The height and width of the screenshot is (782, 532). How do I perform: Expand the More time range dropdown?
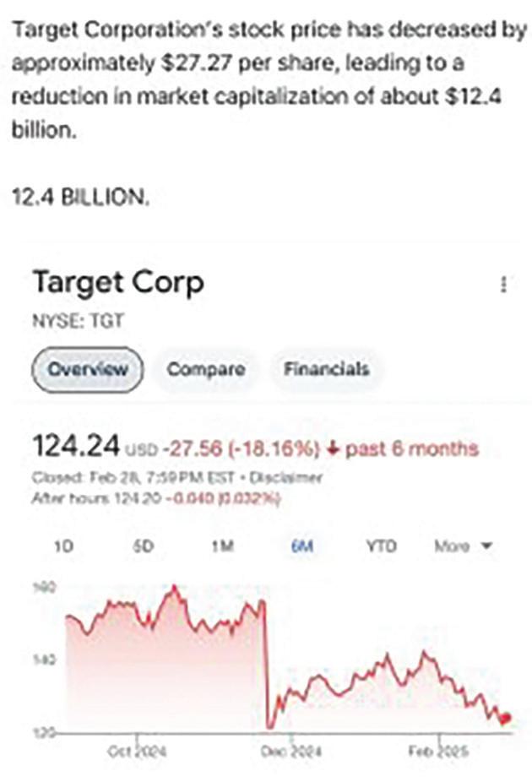click(464, 546)
